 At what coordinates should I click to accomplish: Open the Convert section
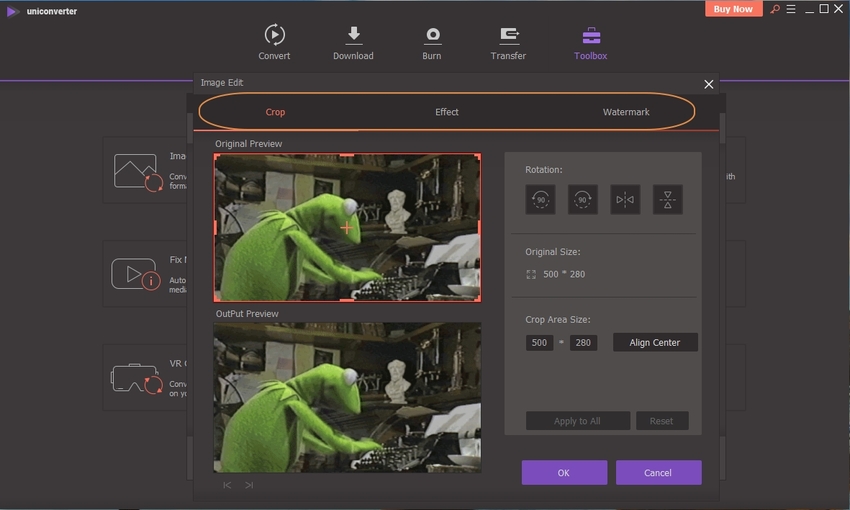(x=274, y=42)
